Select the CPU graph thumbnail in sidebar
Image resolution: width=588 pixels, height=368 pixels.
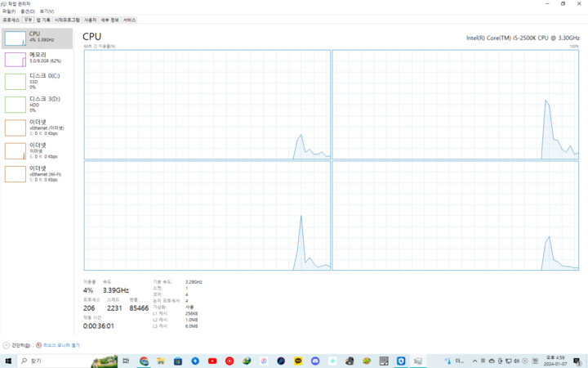click(16, 38)
